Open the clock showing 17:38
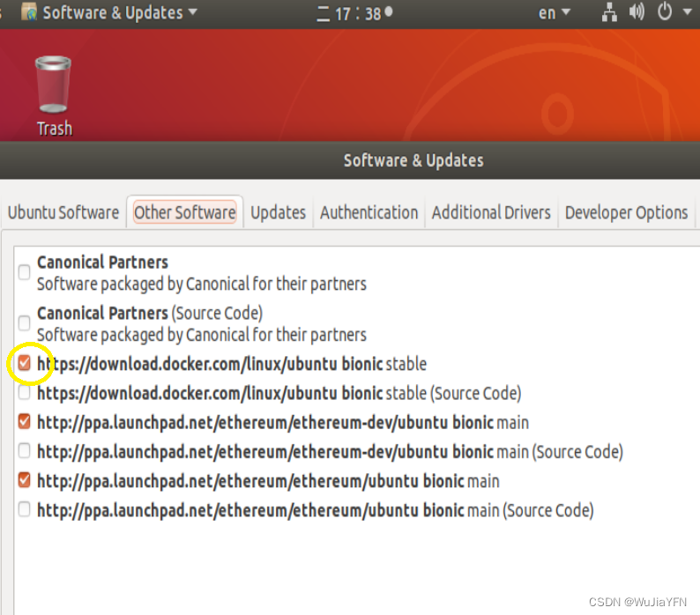This screenshot has height=615, width=700. pos(354,13)
